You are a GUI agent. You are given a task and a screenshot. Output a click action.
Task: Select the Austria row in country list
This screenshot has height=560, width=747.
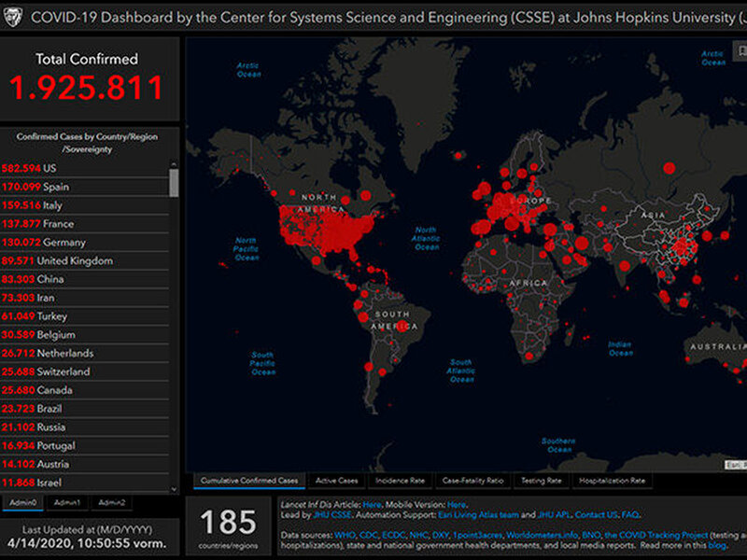tap(85, 464)
